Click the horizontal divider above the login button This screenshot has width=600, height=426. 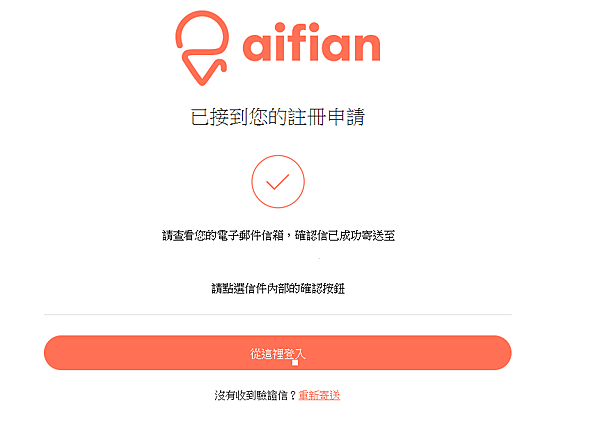pyautogui.click(x=277, y=315)
